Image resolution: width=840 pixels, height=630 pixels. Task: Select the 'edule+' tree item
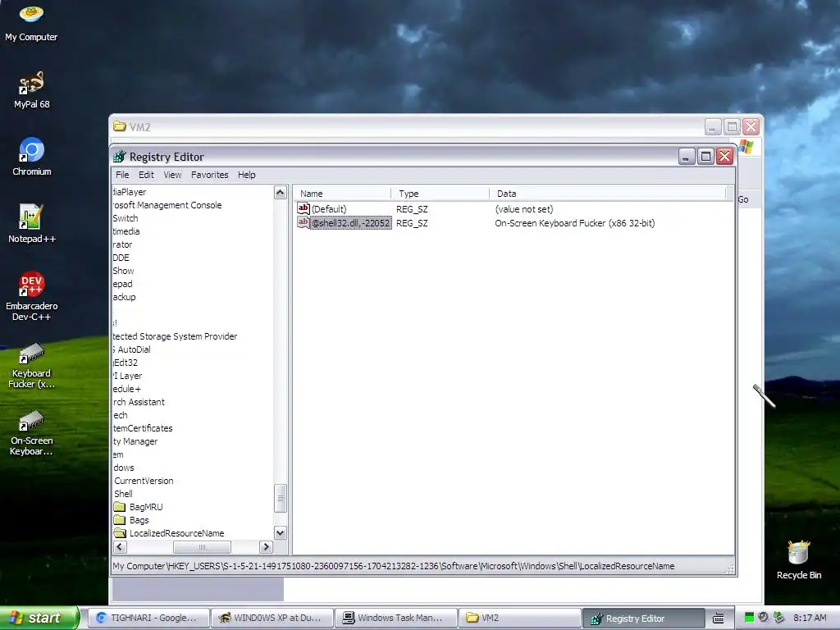pyautogui.click(x=126, y=388)
